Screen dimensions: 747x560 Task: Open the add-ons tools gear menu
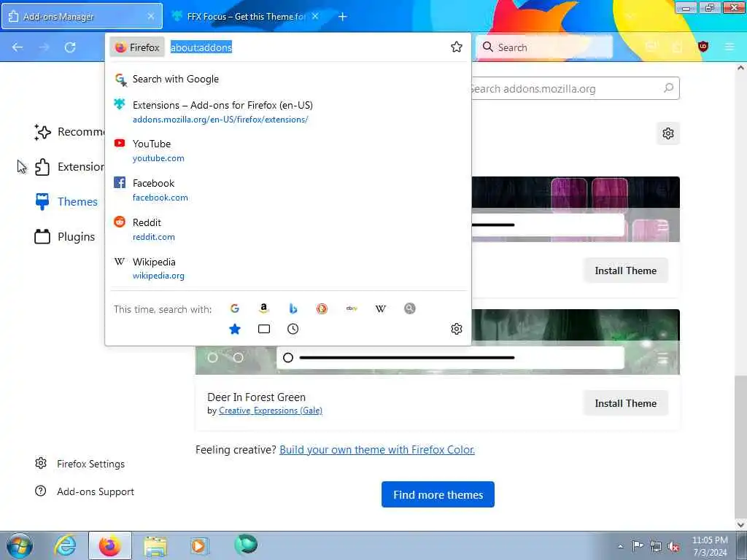click(668, 133)
